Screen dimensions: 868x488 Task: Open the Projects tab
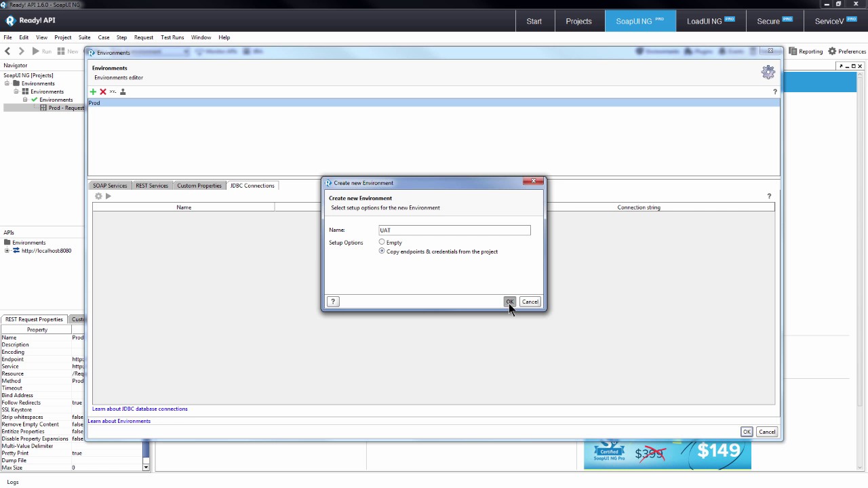(x=578, y=21)
